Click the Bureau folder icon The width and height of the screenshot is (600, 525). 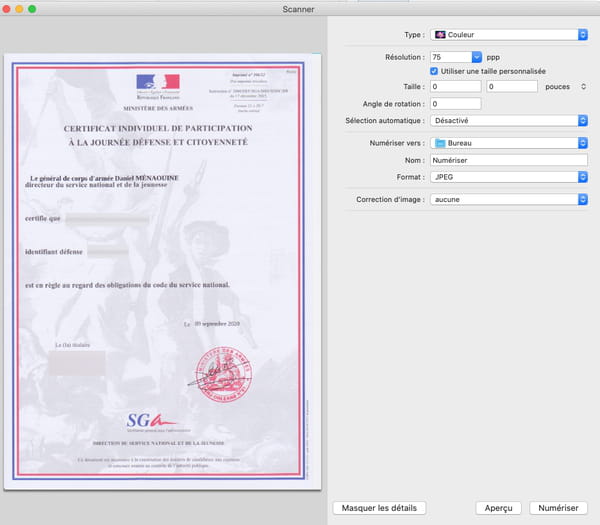click(440, 143)
